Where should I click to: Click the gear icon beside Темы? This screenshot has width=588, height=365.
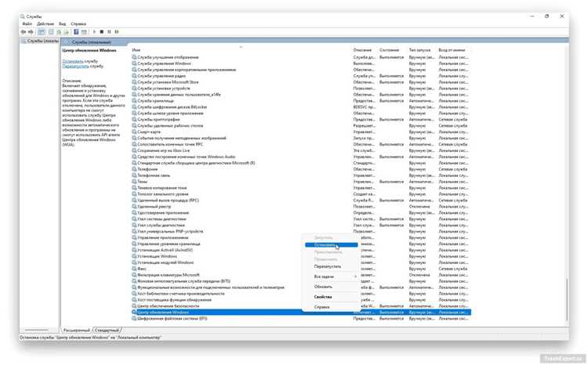134,182
